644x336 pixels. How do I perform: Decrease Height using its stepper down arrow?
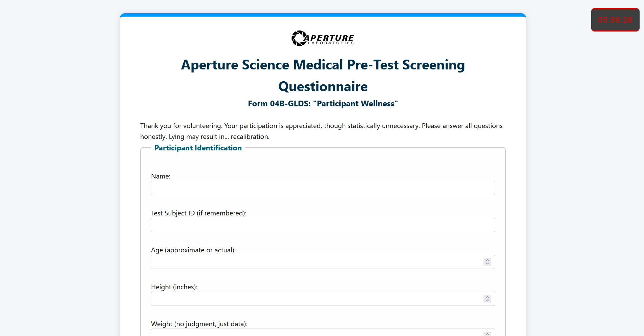pyautogui.click(x=487, y=301)
